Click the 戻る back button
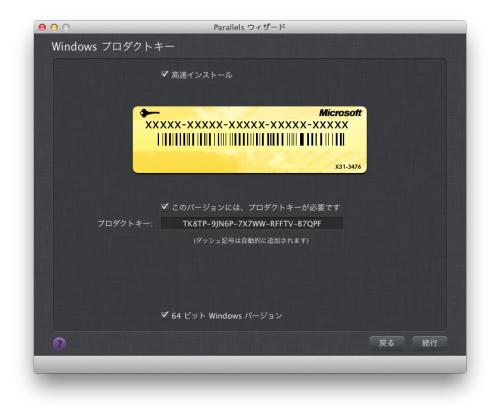The image size is (500, 420). point(387,343)
